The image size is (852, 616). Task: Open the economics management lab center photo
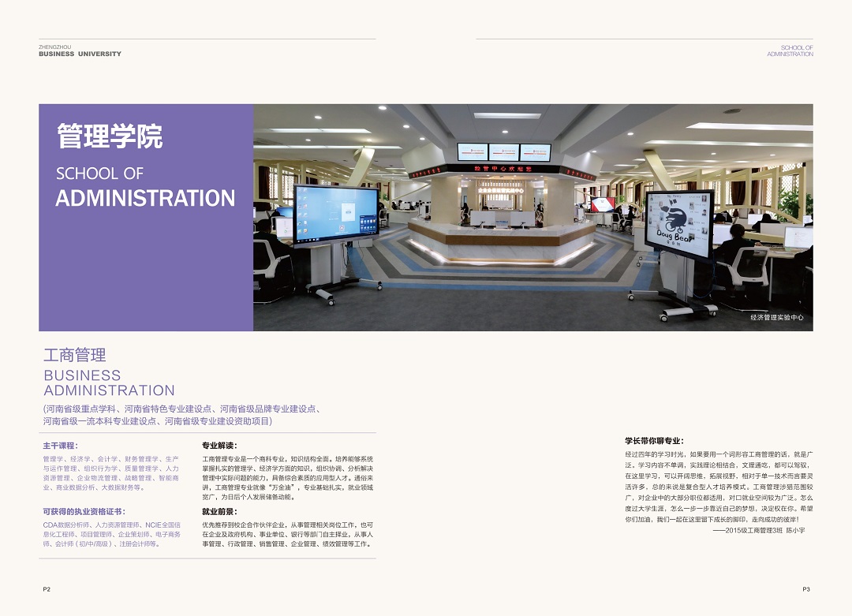pyautogui.click(x=533, y=217)
